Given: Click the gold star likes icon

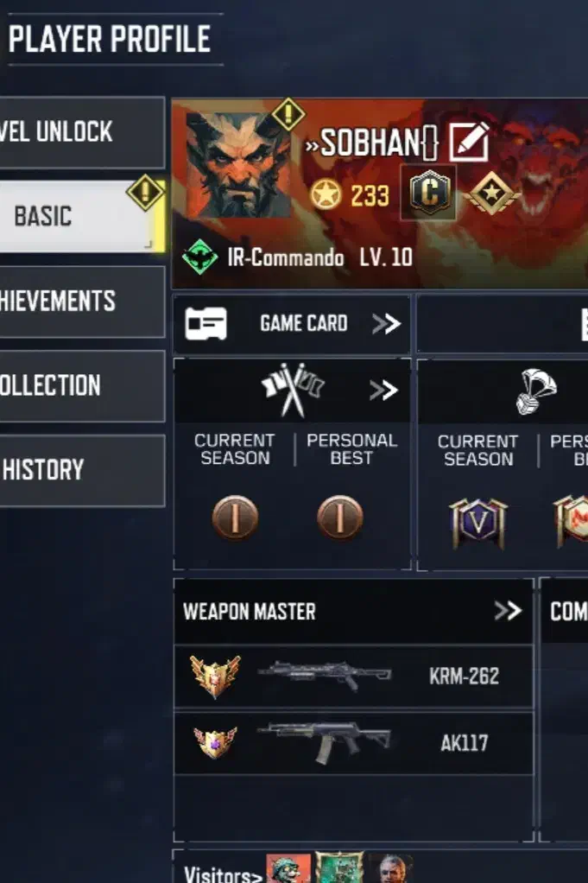Looking at the screenshot, I should tap(326, 195).
